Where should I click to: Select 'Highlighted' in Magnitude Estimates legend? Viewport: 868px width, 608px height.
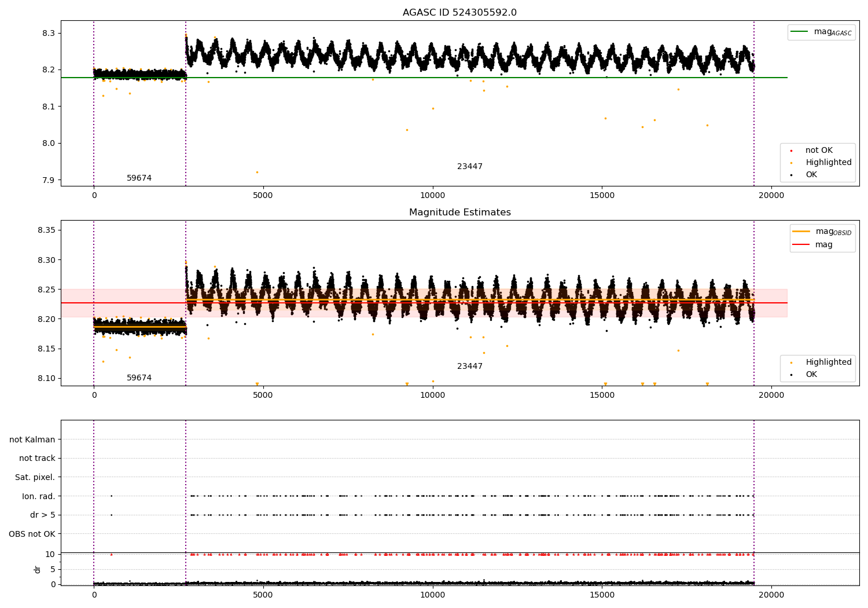click(828, 362)
